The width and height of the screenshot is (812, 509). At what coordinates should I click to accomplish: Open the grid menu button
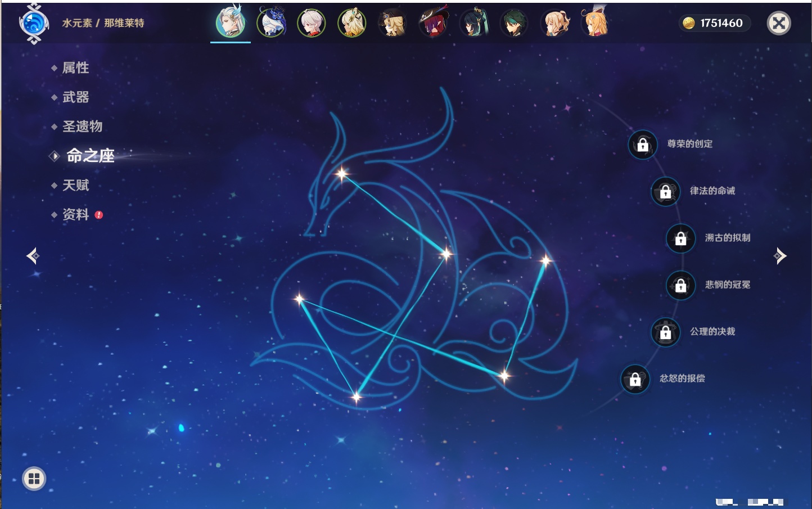(x=34, y=479)
